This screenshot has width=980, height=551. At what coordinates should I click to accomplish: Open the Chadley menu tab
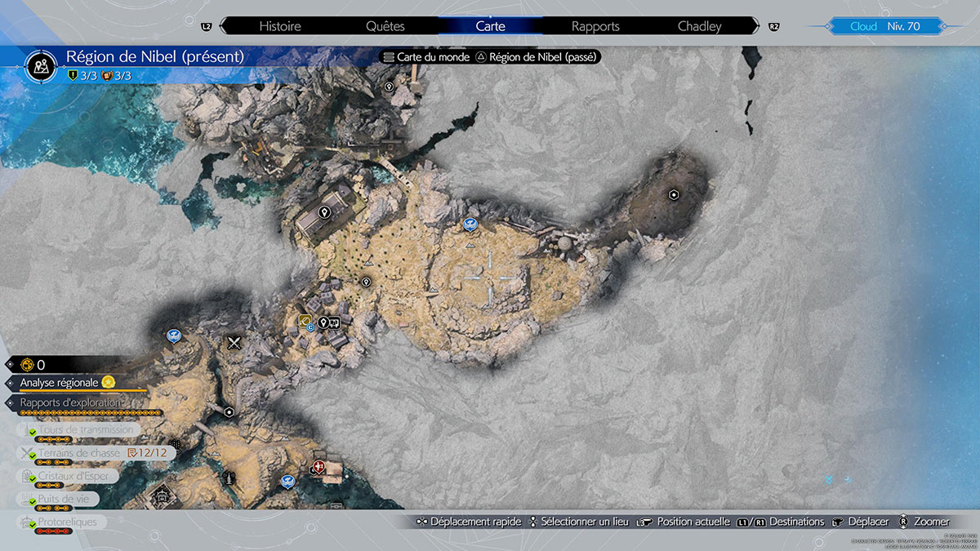click(700, 26)
